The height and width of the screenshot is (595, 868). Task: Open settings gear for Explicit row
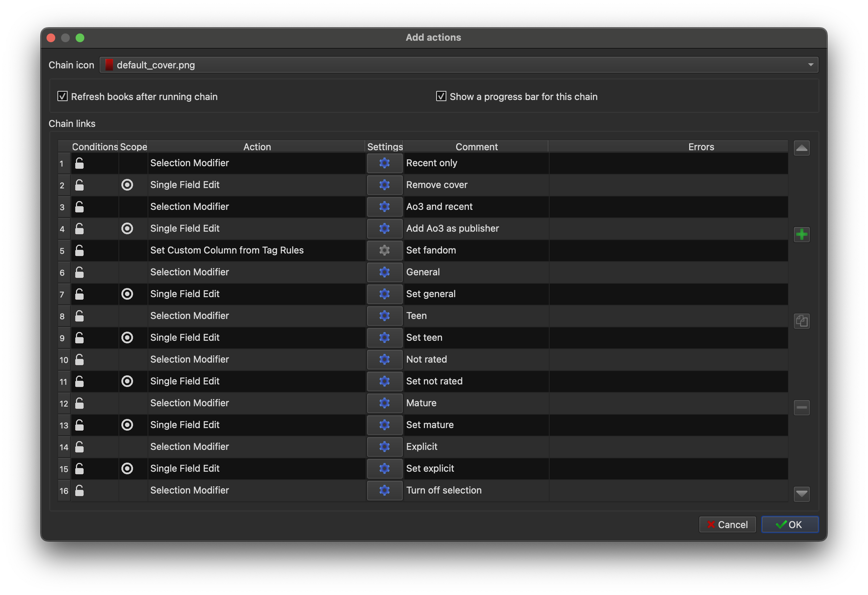(384, 447)
